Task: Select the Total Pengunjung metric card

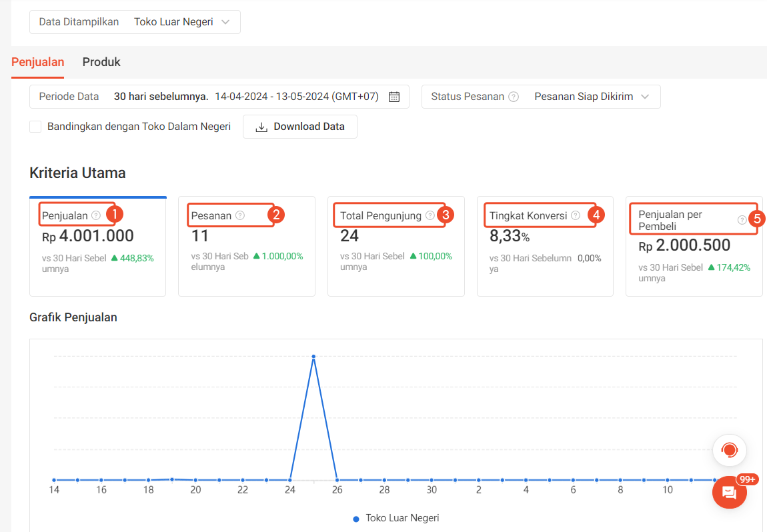Action: (396, 247)
